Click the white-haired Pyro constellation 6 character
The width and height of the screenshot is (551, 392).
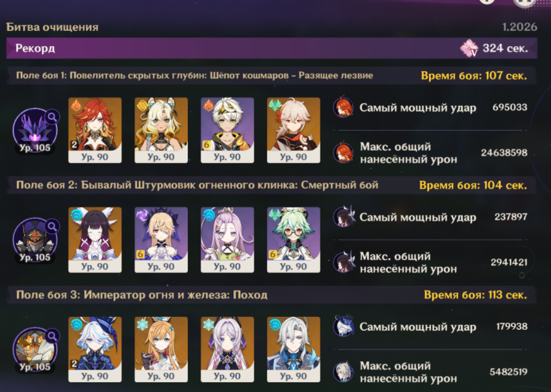(227, 130)
